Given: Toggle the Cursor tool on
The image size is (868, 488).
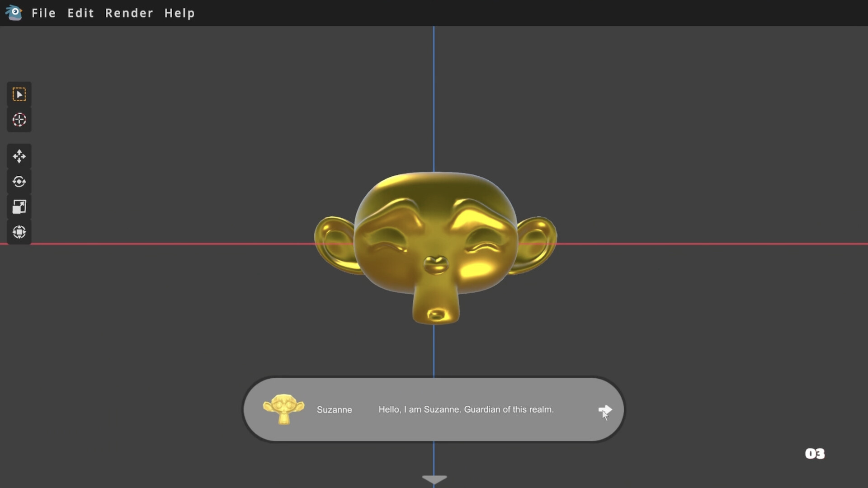Looking at the screenshot, I should 19,120.
